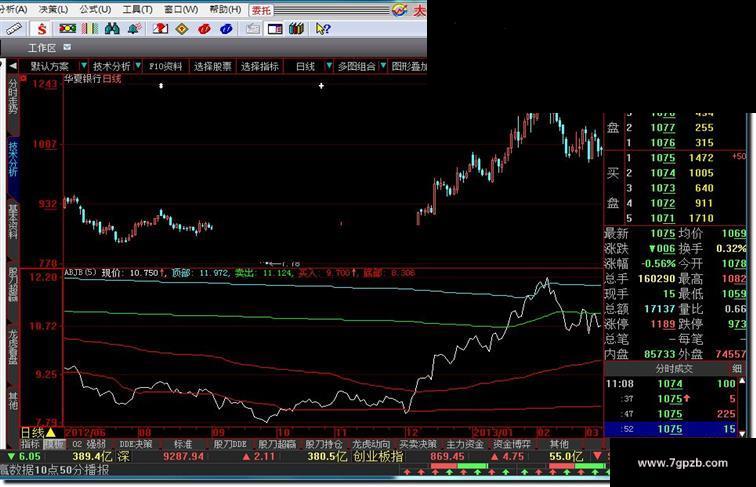Expand the 多图组合 dropdown arrow
This screenshot has height=487, width=756.
pos(383,66)
